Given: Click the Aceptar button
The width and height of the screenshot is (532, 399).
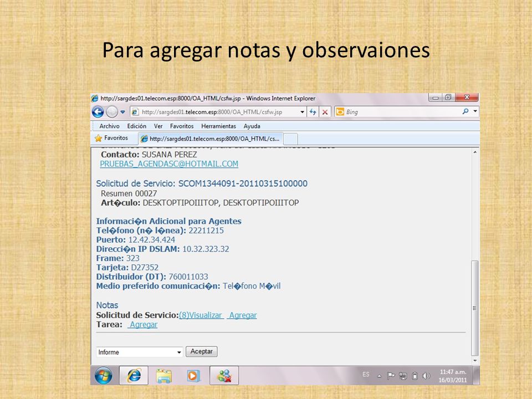Looking at the screenshot, I should [x=202, y=351].
